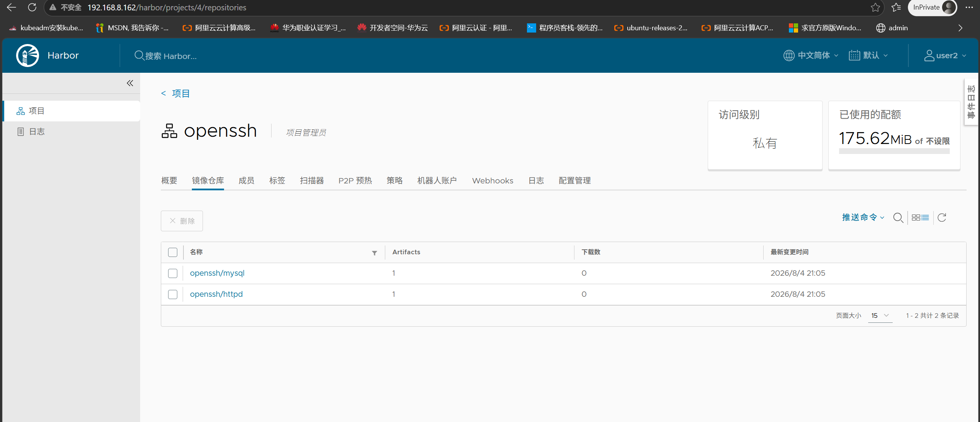Open the admin bookmark
980x422 pixels.
coord(892,28)
